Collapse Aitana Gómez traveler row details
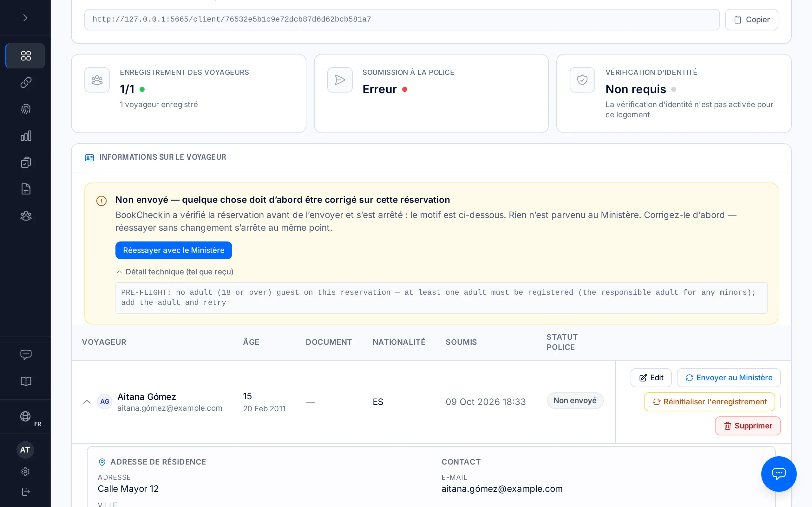Screen dimensions: 812x507 [87, 402]
